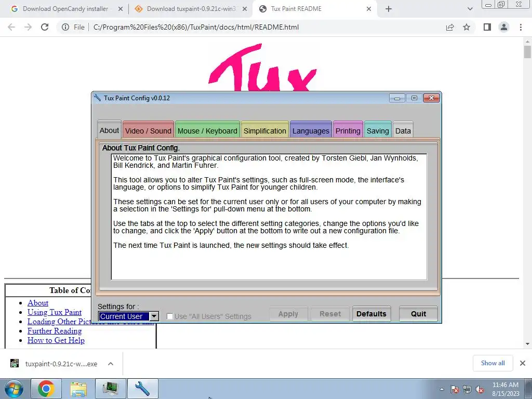Open the Chrome profile icon
This screenshot has height=399, width=532.
504,27
